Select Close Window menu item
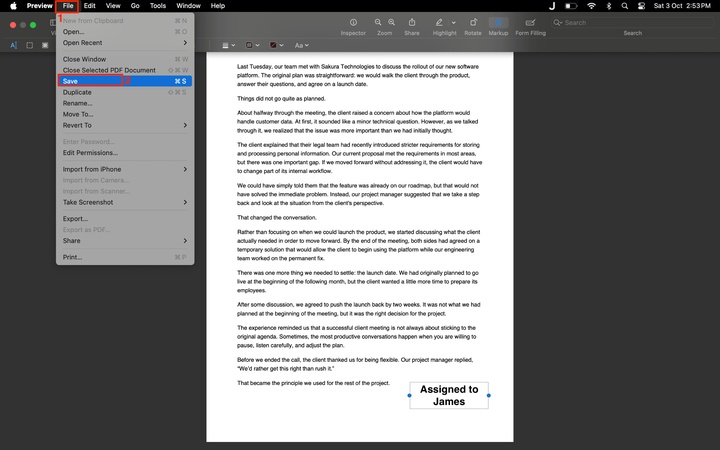 124,59
